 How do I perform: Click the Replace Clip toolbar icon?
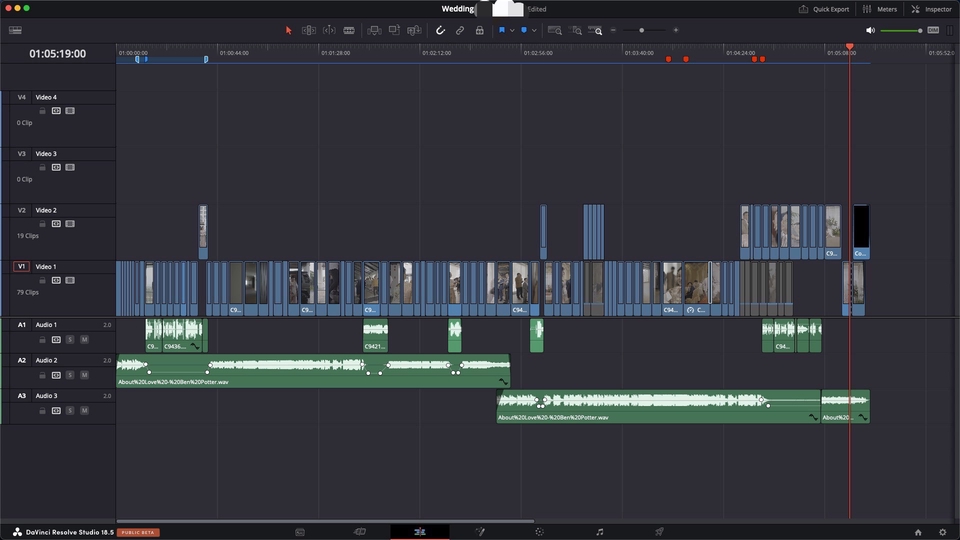414,30
